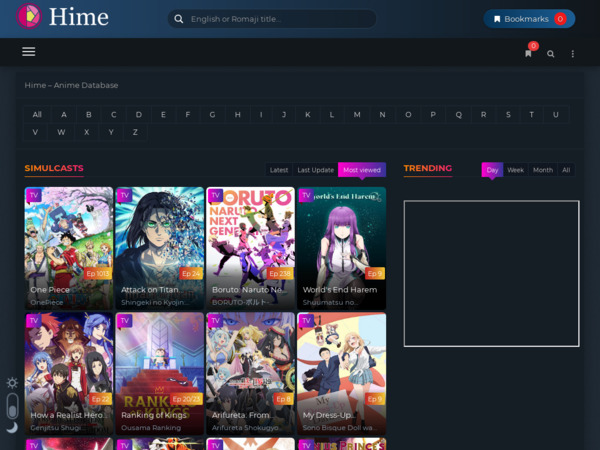Image resolution: width=600 pixels, height=450 pixels.
Task: Open the hamburger menu
Action: coord(29,52)
